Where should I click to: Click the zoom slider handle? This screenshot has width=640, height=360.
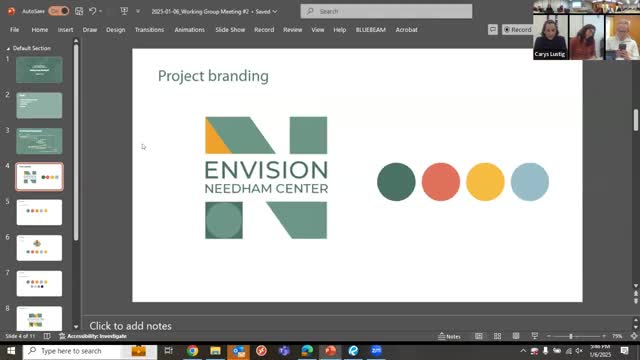point(571,336)
